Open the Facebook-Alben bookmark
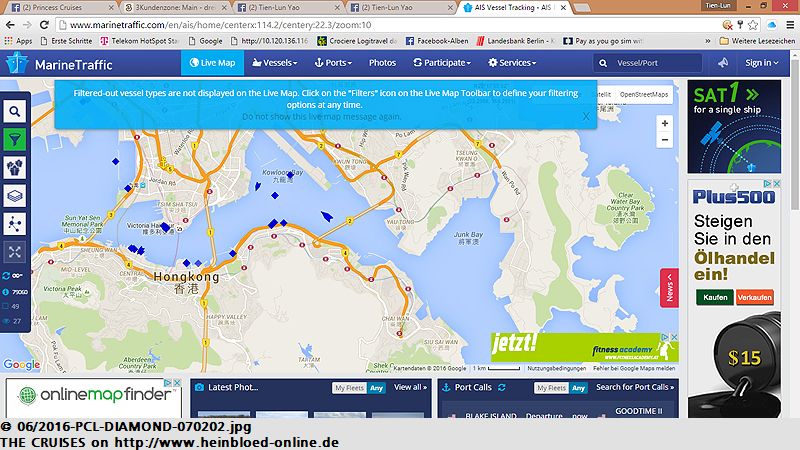 click(x=437, y=41)
